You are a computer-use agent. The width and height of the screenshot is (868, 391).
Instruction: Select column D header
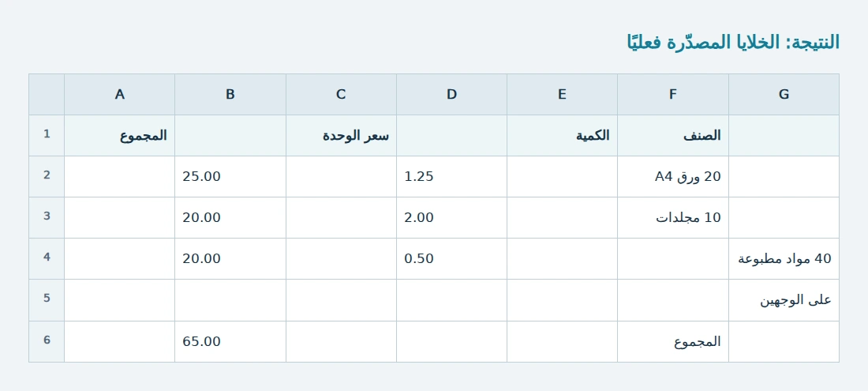click(451, 95)
